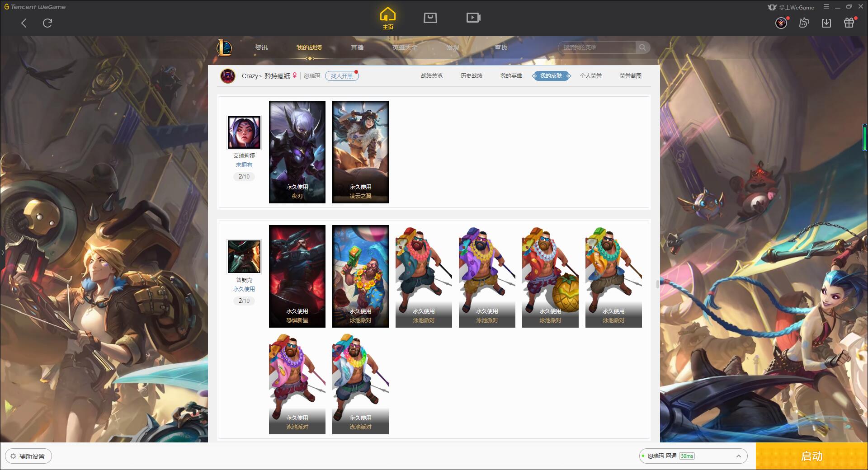Open the messages notification icon

(x=804, y=23)
